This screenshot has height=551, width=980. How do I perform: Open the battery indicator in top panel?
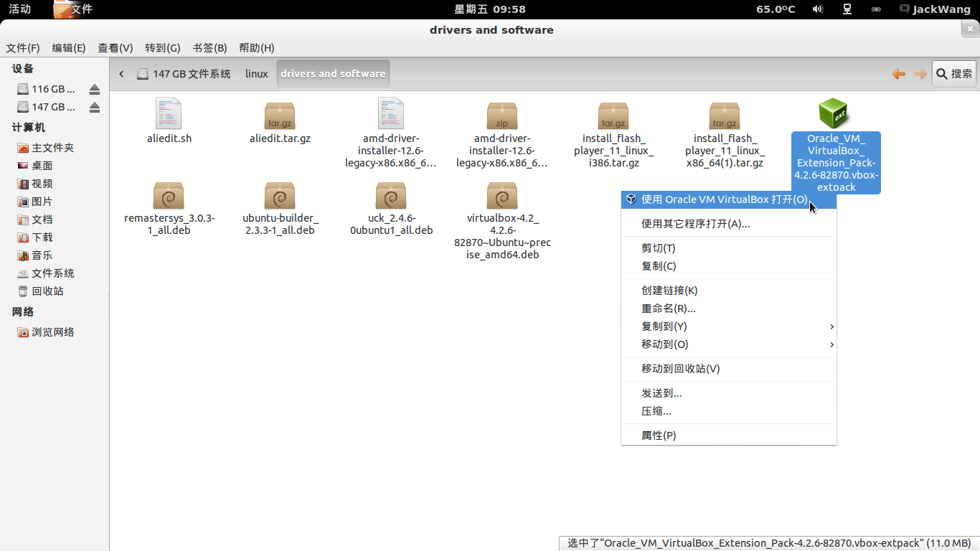(x=876, y=9)
